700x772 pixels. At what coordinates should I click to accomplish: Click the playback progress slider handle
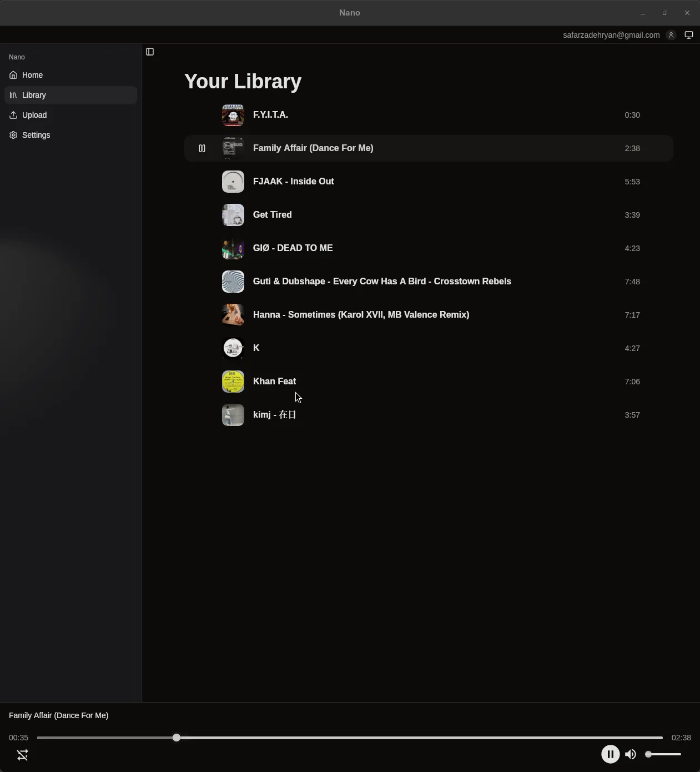[x=177, y=738]
